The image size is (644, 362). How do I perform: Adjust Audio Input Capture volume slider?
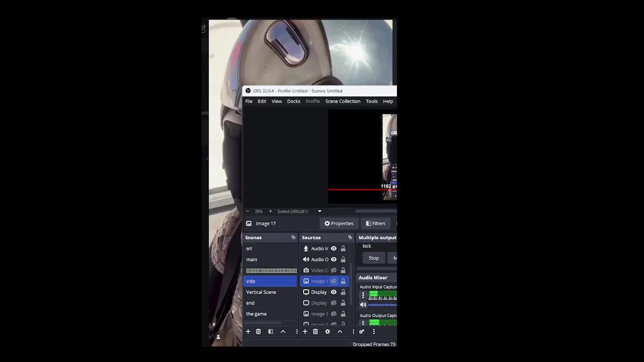point(382,304)
